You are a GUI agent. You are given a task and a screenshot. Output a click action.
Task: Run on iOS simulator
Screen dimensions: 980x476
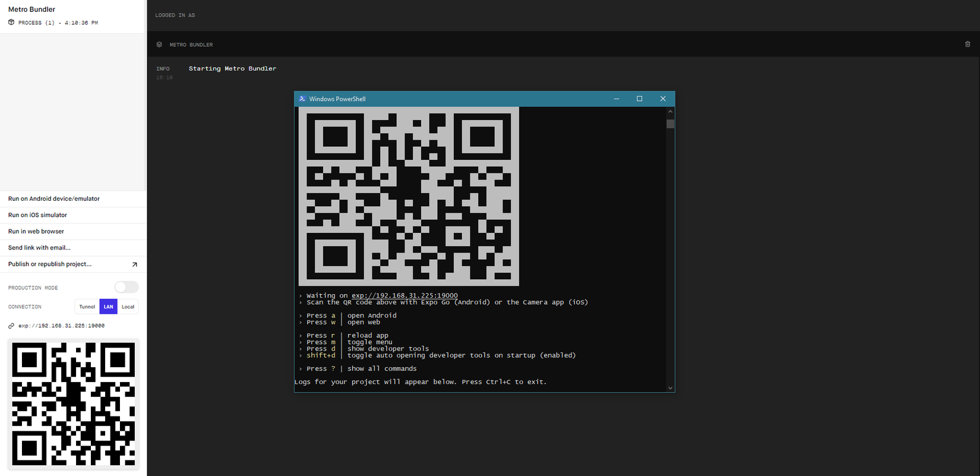coord(37,215)
